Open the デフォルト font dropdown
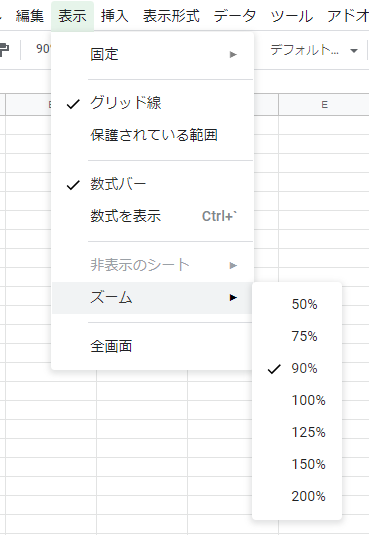369x535 pixels. [314, 50]
